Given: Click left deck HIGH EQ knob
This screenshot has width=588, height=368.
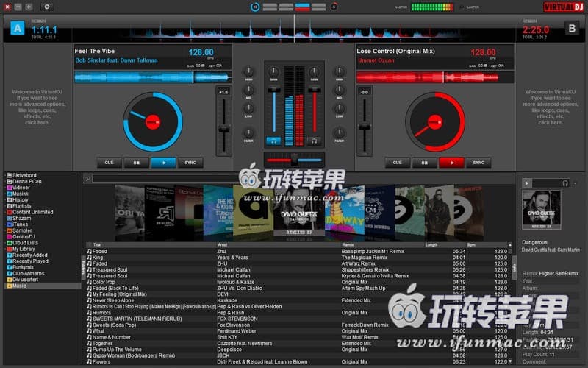Looking at the screenshot, I should click(x=248, y=71).
